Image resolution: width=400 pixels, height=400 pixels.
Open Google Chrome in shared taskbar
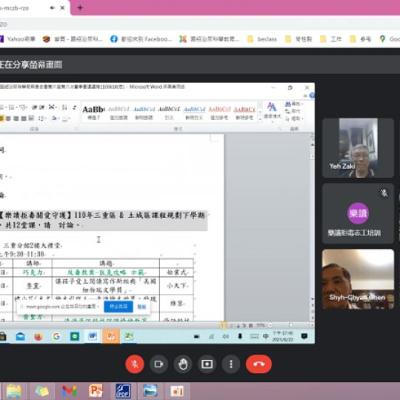[x=56, y=336]
